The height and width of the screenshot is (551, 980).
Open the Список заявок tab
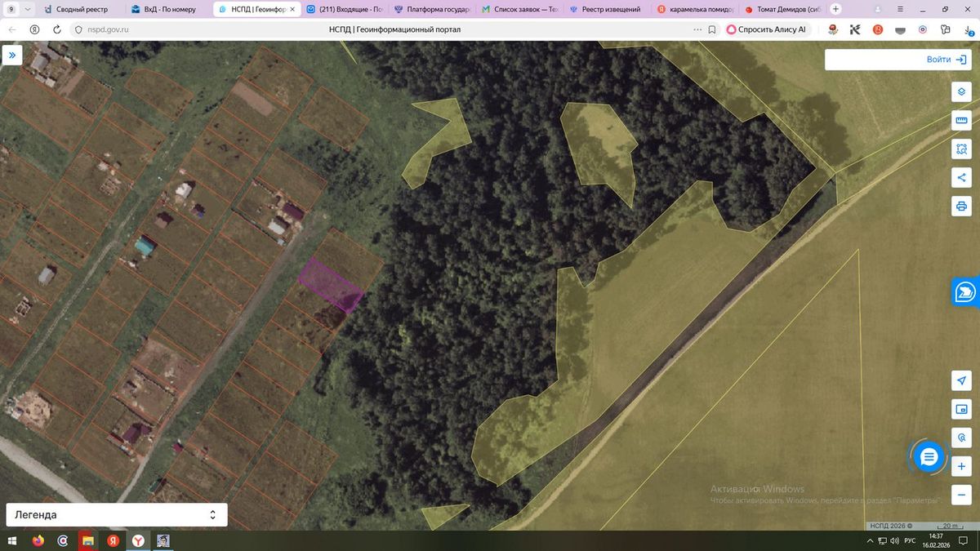point(519,9)
